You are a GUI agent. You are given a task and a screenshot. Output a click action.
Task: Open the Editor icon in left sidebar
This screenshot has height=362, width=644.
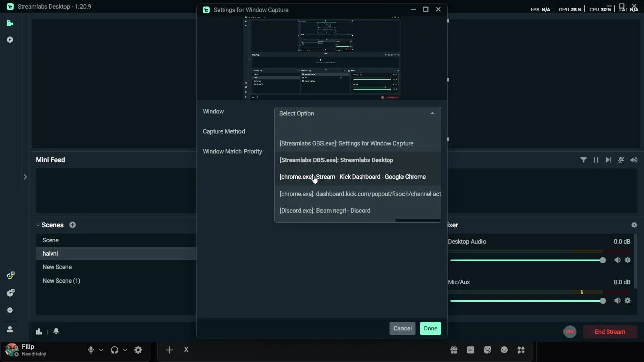(x=10, y=23)
